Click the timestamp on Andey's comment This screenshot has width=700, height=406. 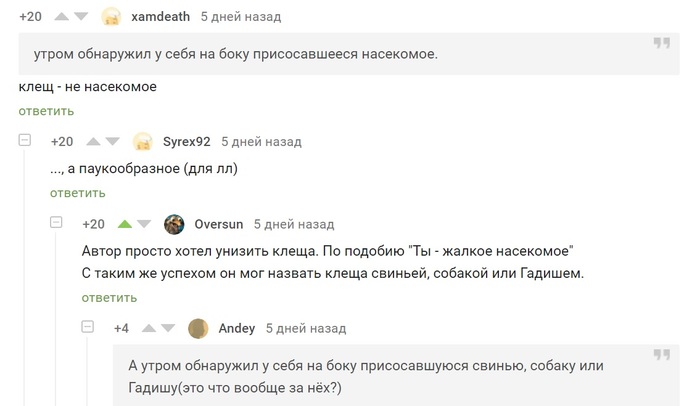(x=304, y=328)
